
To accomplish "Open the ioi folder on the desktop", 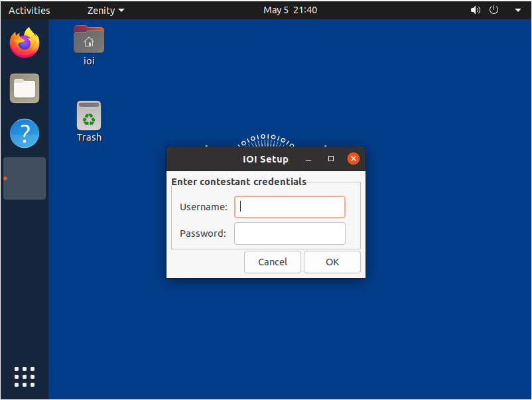I will (x=89, y=40).
